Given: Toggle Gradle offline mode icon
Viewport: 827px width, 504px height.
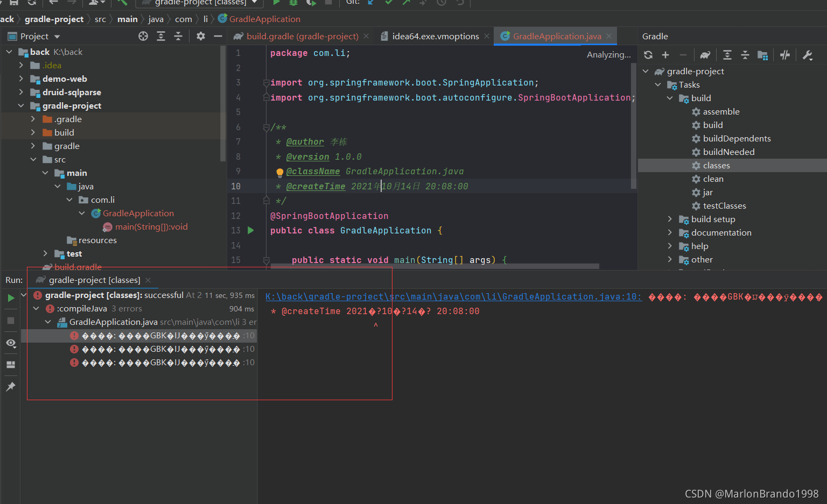Looking at the screenshot, I should 785,55.
